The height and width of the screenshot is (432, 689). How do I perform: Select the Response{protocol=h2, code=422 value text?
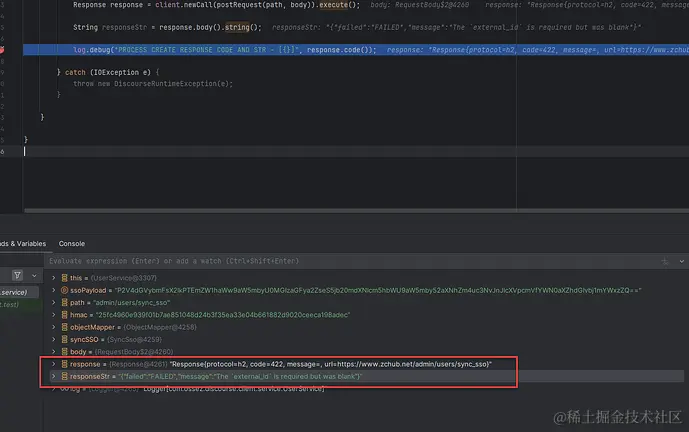click(x=330, y=364)
